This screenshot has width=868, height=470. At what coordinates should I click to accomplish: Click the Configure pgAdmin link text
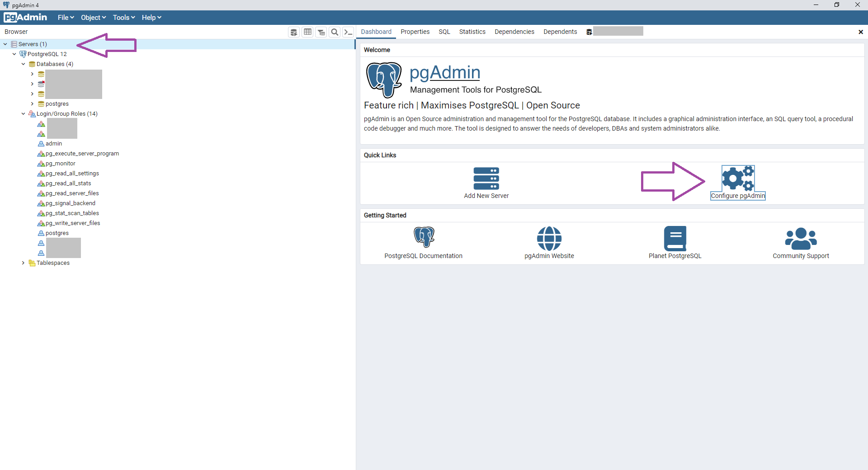(738, 196)
